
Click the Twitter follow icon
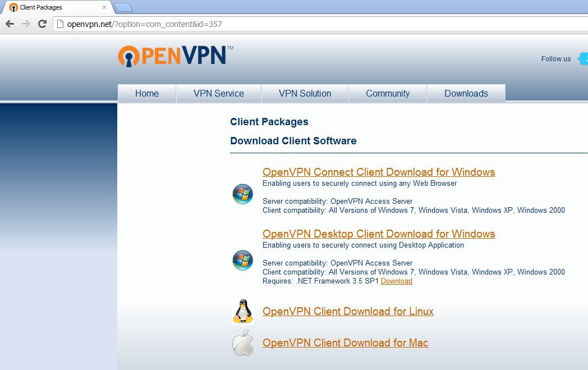583,58
